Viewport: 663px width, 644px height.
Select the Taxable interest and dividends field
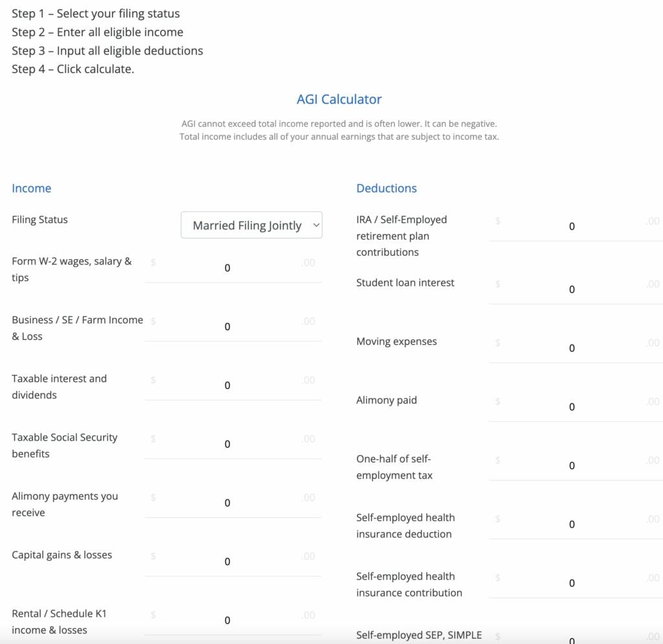(x=227, y=385)
